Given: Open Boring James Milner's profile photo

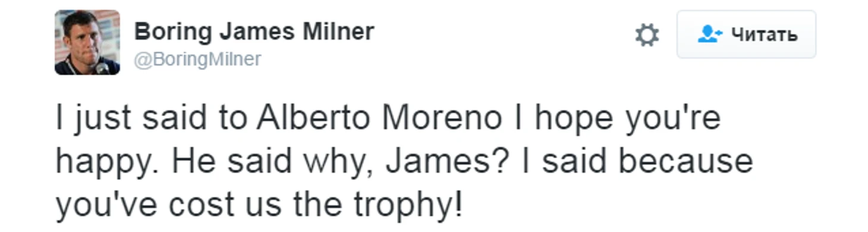Looking at the screenshot, I should (87, 42).
